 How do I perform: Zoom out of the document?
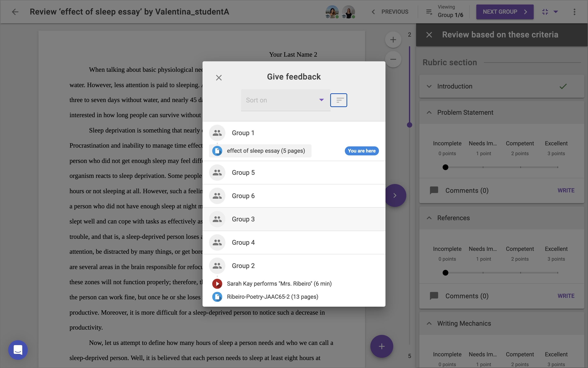point(393,59)
